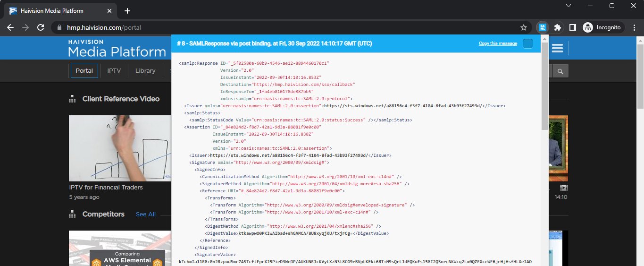Open a new browser tab

(x=127, y=11)
